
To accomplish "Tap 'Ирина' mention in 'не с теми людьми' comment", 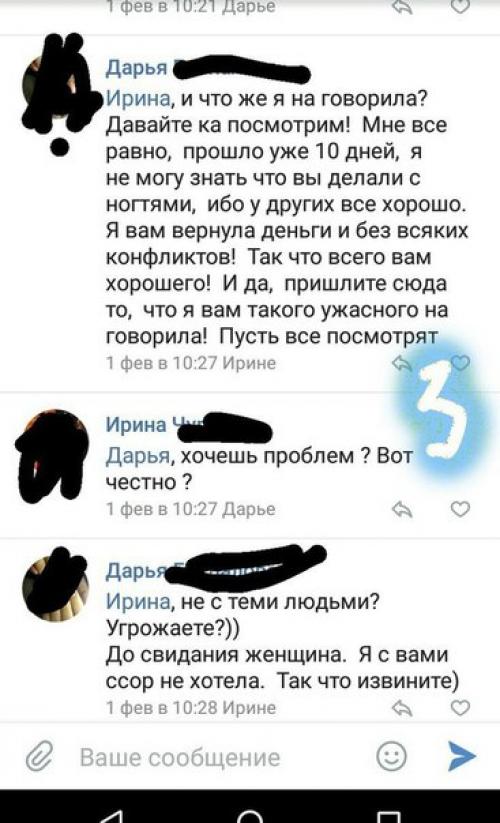I will [x=139, y=601].
